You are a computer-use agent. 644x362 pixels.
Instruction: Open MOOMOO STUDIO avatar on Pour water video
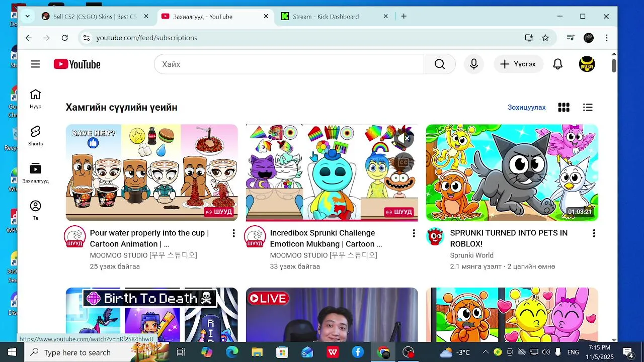pos(74,237)
